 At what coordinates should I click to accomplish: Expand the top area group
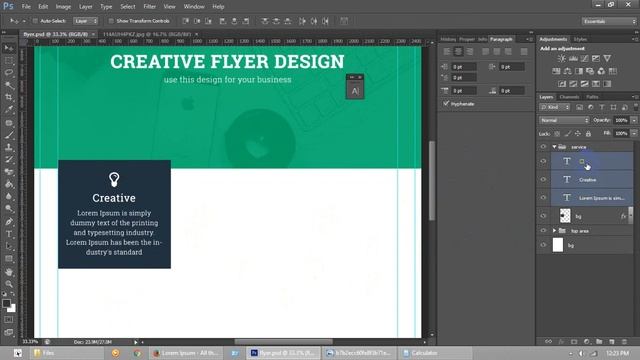point(554,231)
